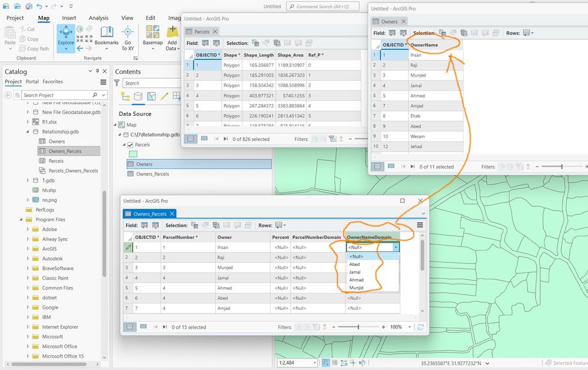Image resolution: width=588 pixels, height=370 pixels.
Task: Toggle the Parcels layer visibility checkbox
Action: point(130,145)
